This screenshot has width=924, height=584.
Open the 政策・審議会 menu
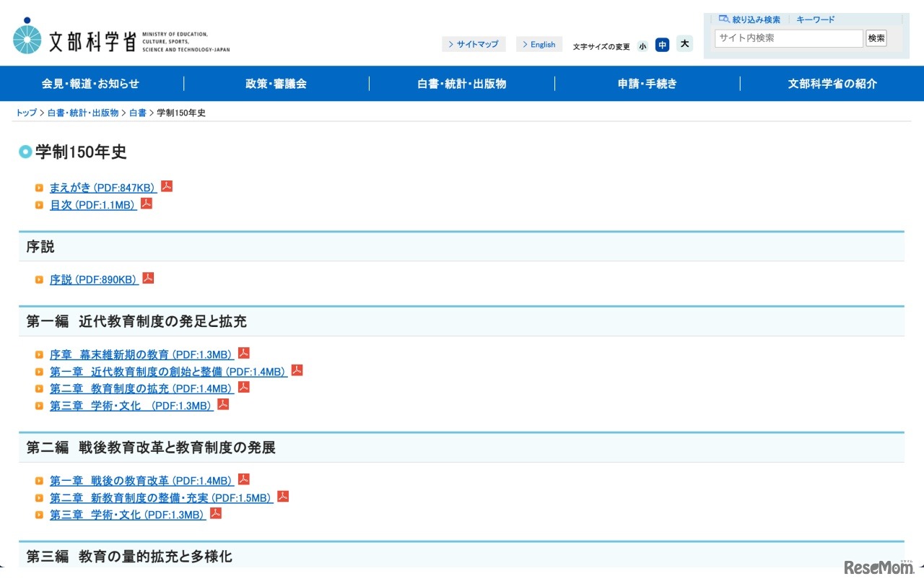(276, 84)
